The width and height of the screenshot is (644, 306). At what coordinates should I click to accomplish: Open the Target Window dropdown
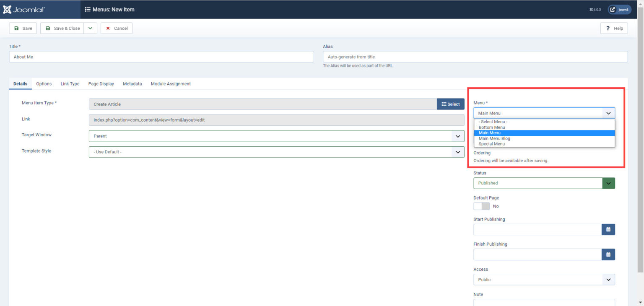coord(276,136)
